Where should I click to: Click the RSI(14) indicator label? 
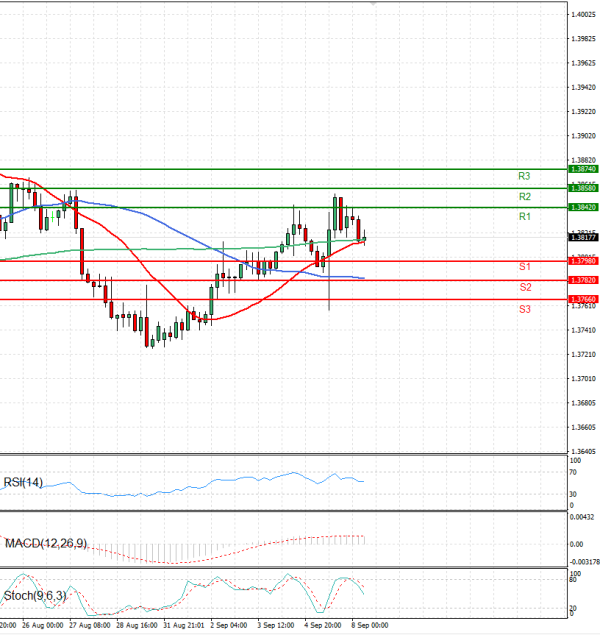coord(23,482)
